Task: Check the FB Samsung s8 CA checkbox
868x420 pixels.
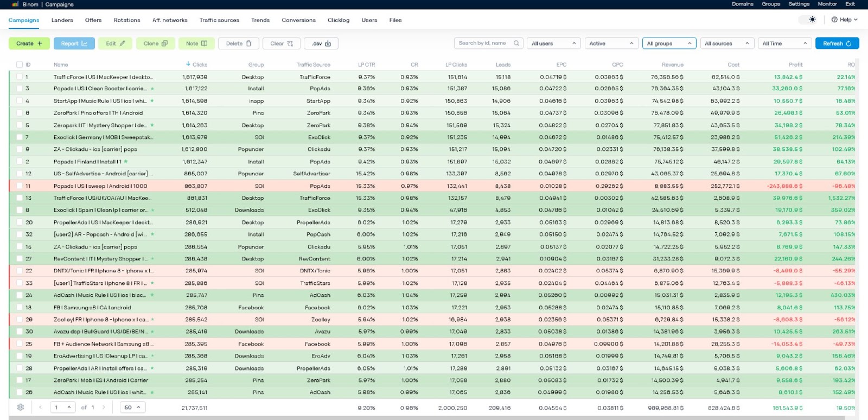Action: tap(20, 308)
